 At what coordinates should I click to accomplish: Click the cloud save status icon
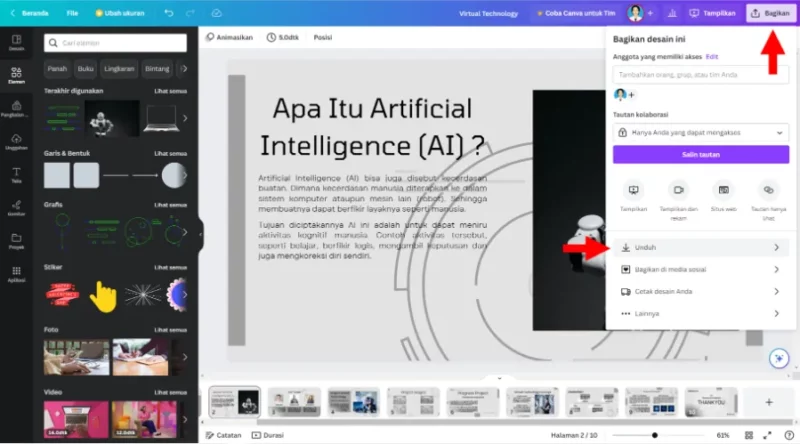(217, 13)
